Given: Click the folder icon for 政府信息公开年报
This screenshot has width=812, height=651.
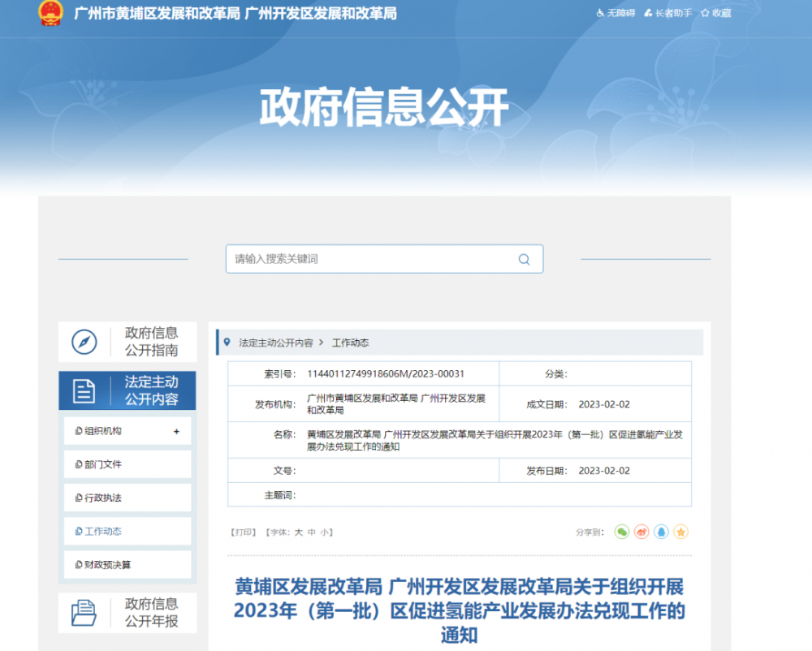Looking at the screenshot, I should coord(84,612).
